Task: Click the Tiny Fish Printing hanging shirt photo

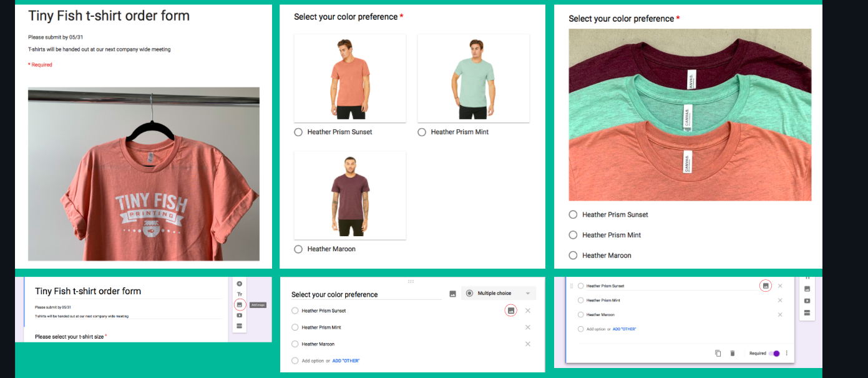Action: pyautogui.click(x=144, y=174)
